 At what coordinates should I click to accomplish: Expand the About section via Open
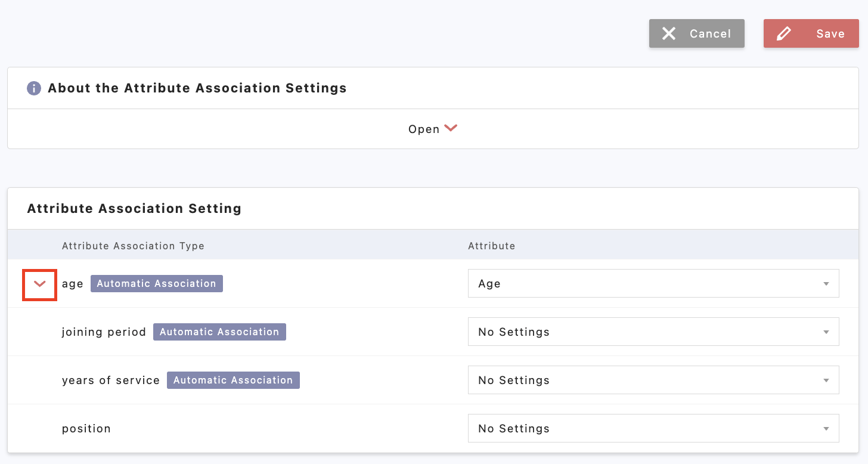(x=424, y=129)
